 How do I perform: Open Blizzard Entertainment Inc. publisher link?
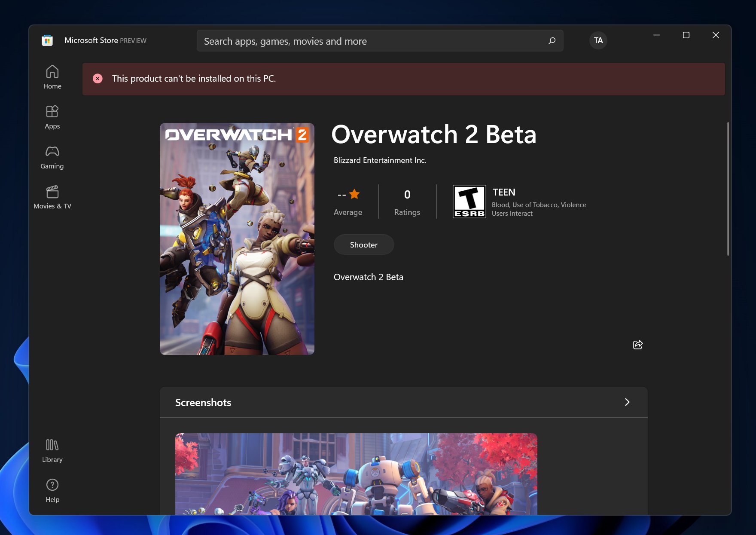click(380, 160)
